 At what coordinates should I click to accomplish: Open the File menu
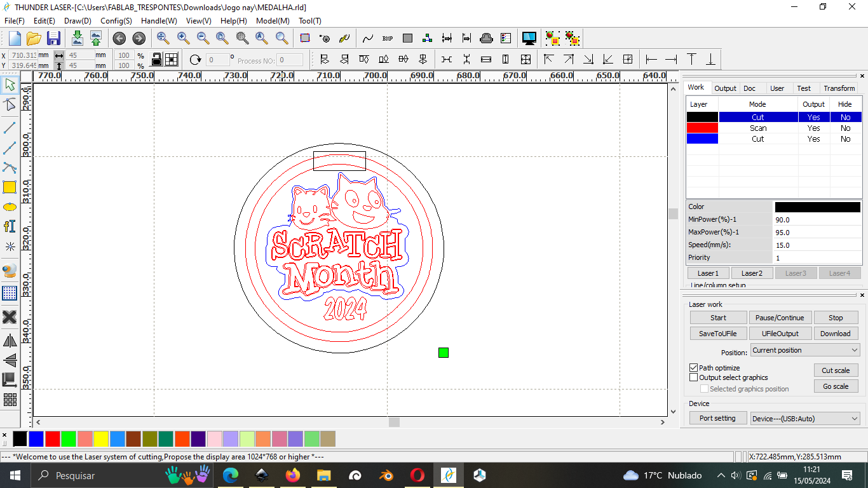15,21
